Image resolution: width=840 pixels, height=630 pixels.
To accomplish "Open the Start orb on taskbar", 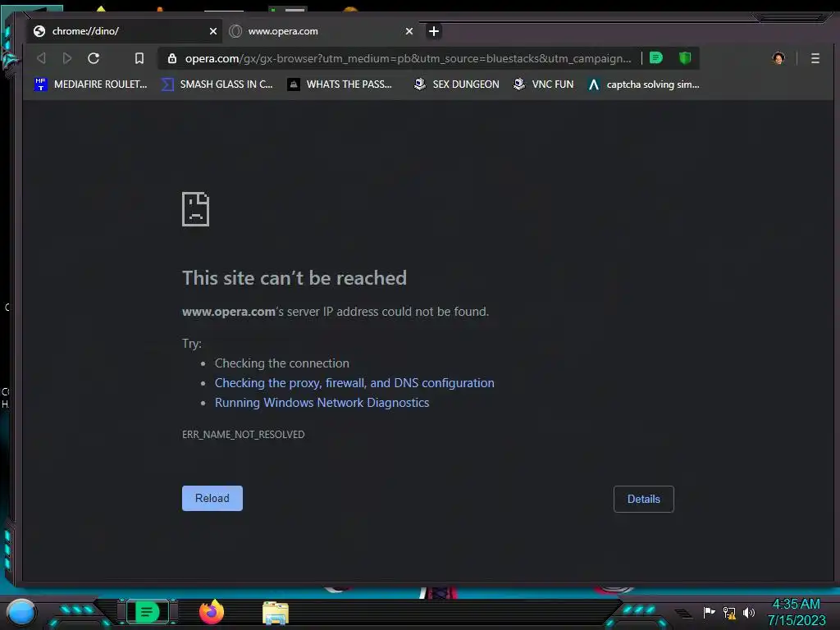I will [x=21, y=613].
